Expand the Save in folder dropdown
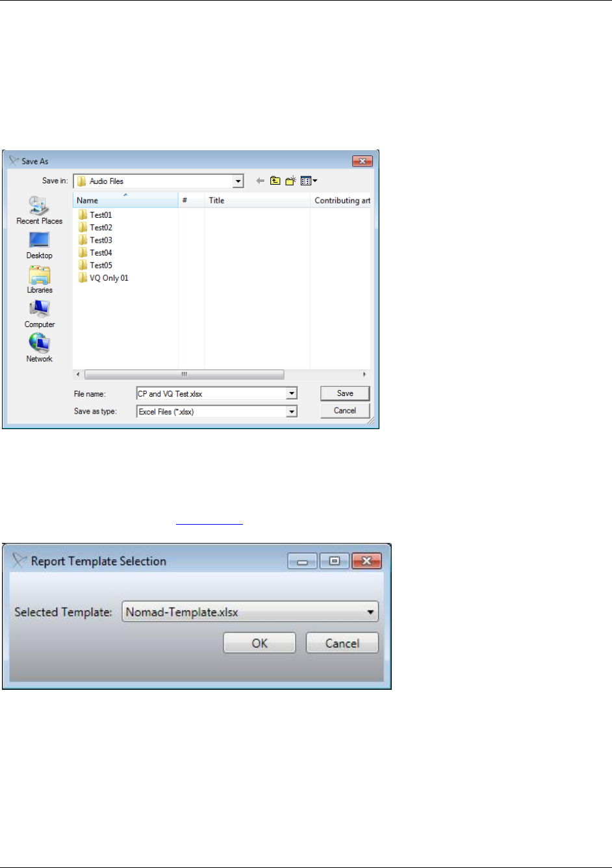 238,181
